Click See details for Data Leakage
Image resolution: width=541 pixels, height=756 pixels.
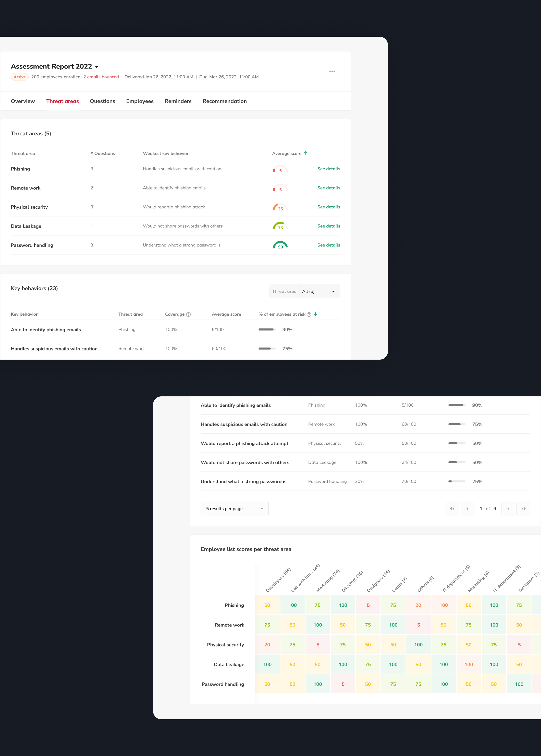click(x=328, y=226)
